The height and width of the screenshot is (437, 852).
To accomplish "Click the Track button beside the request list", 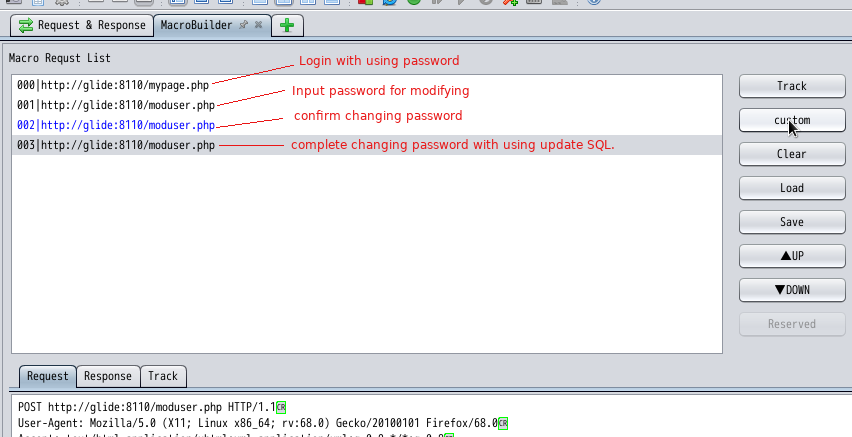I will [792, 86].
